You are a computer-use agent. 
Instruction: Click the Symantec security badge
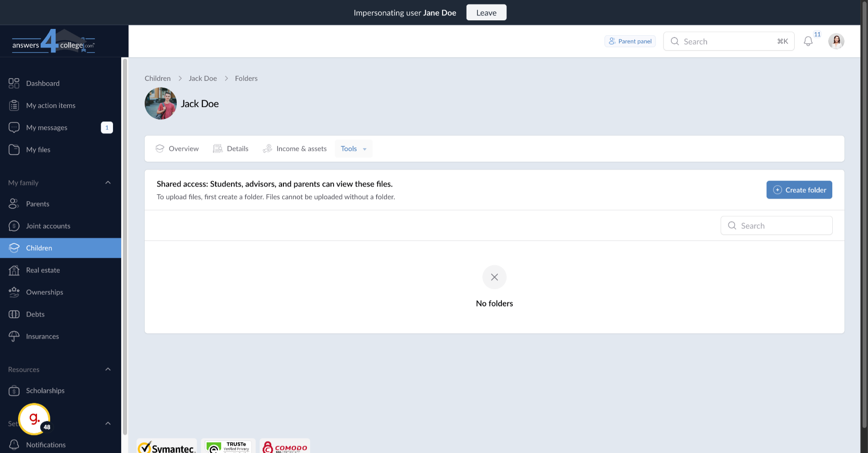[x=167, y=446]
